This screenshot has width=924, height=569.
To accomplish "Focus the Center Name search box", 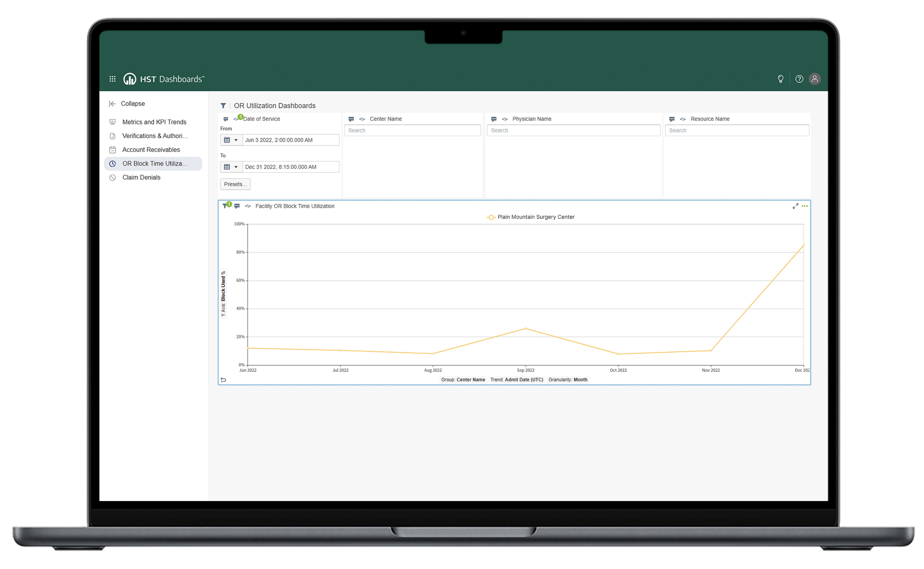I will (412, 130).
